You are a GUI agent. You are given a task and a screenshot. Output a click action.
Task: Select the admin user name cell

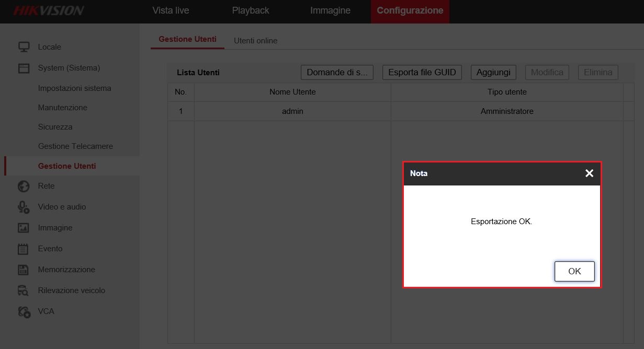pos(292,111)
